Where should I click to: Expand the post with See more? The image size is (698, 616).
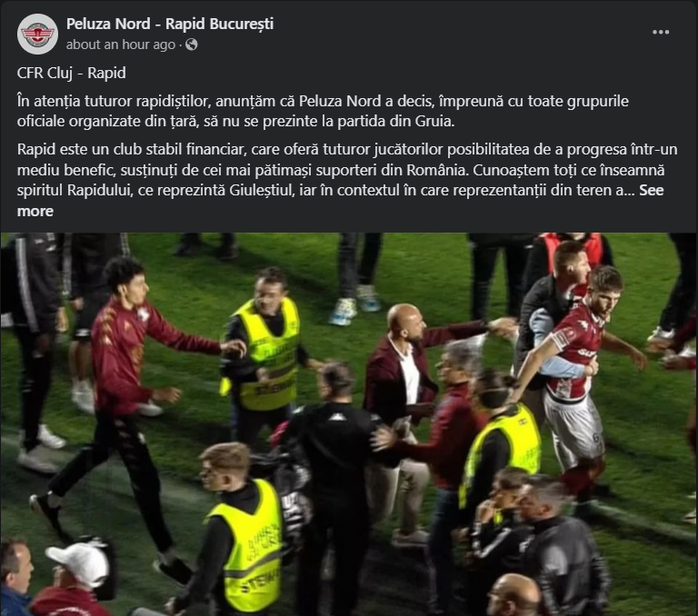click(x=340, y=200)
